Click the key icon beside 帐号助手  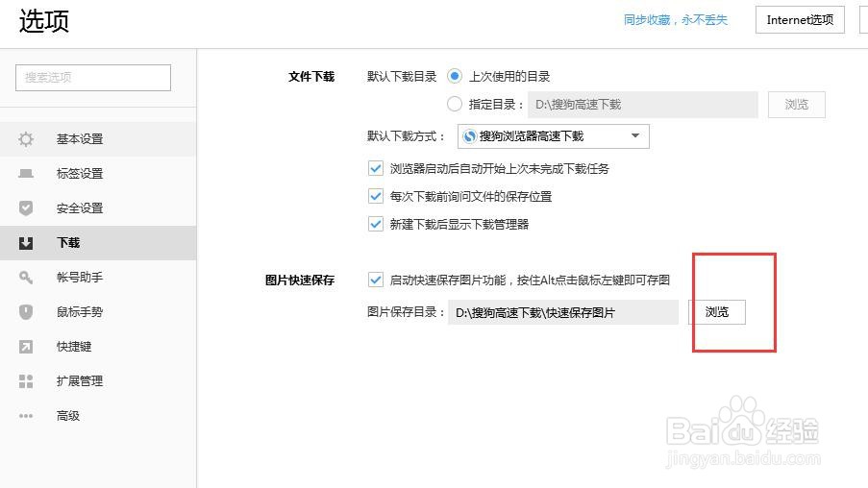[x=26, y=278]
